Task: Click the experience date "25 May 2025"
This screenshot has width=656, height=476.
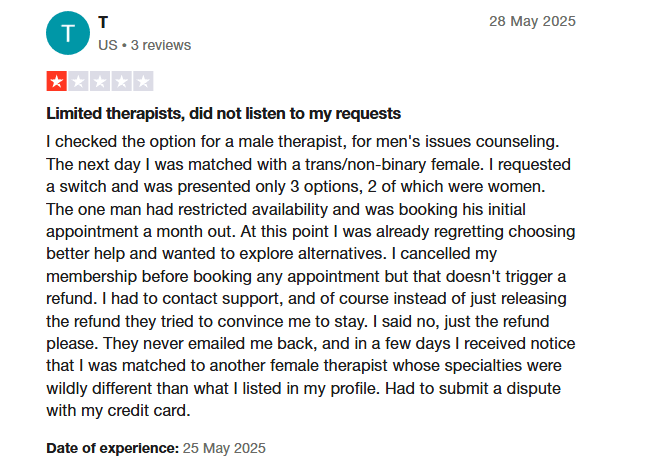Action: pyautogui.click(x=224, y=448)
